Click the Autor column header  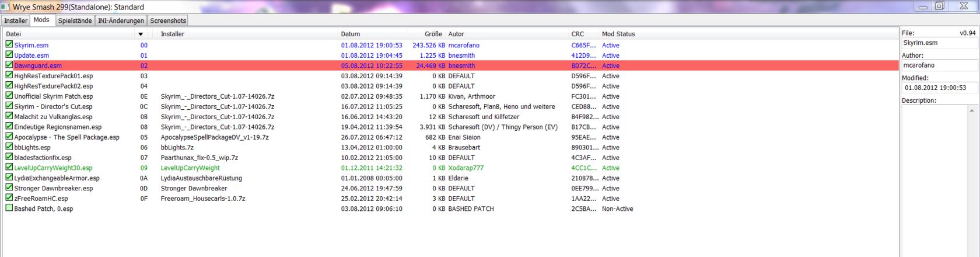(456, 34)
